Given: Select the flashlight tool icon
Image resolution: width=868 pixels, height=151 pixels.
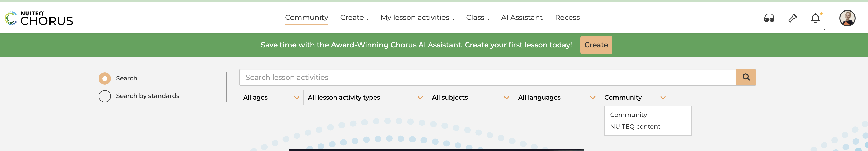Looking at the screenshot, I should (x=793, y=18).
